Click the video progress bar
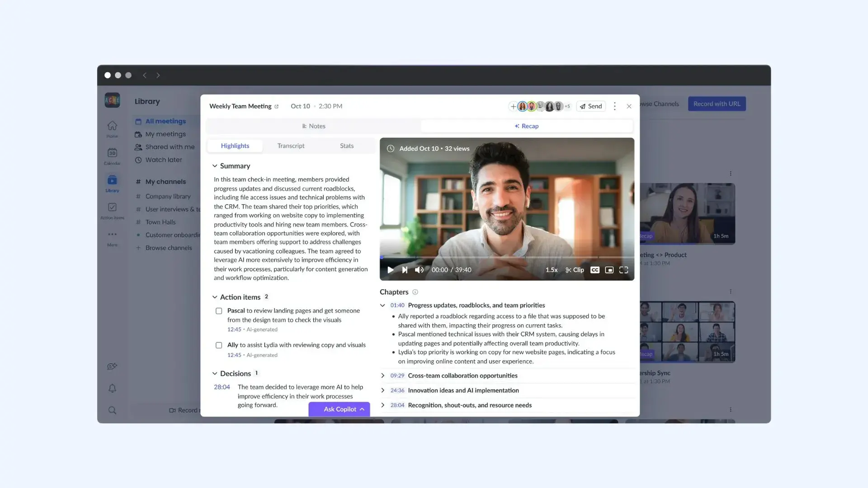Viewport: 868px width, 488px height. [x=507, y=258]
